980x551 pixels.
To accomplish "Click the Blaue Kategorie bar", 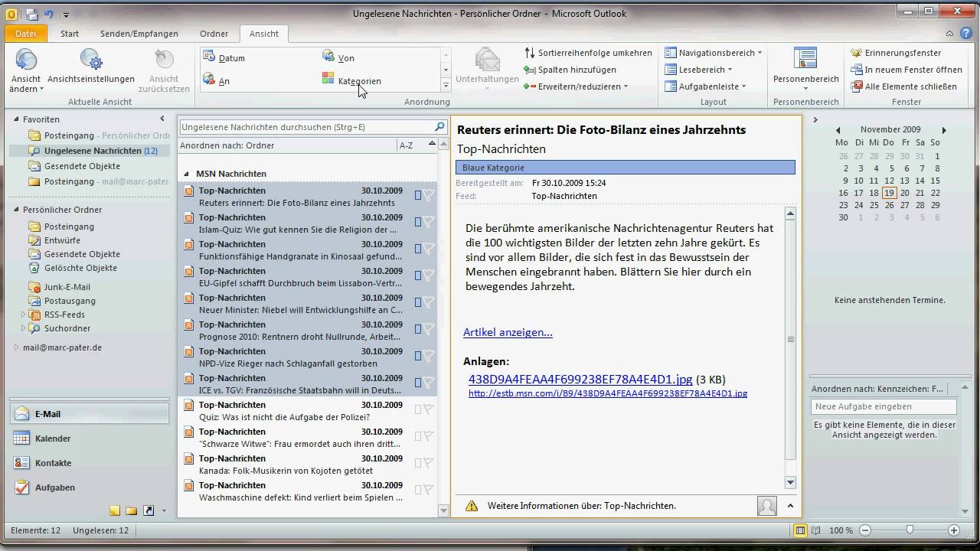I will (x=625, y=168).
